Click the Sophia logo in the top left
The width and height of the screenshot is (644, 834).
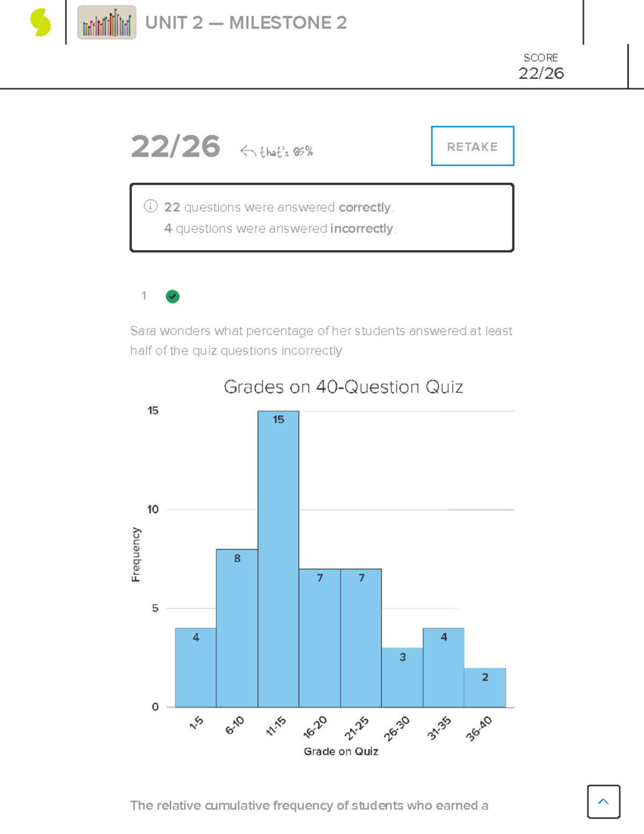[40, 23]
